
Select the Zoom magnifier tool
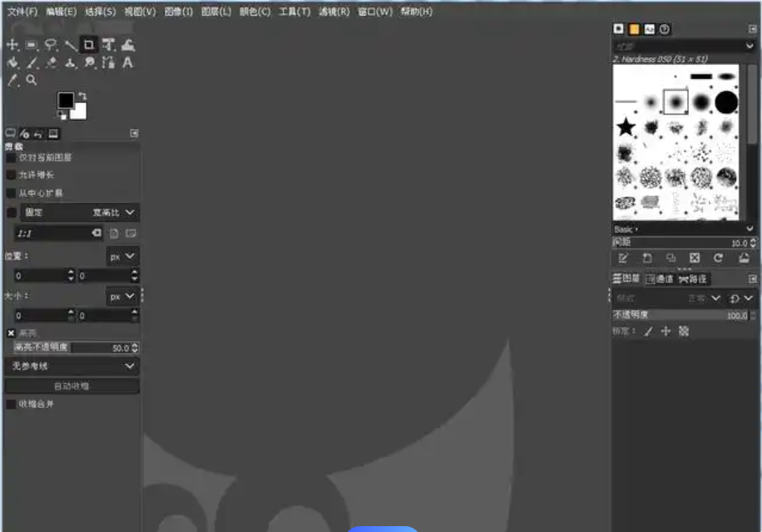(x=32, y=80)
